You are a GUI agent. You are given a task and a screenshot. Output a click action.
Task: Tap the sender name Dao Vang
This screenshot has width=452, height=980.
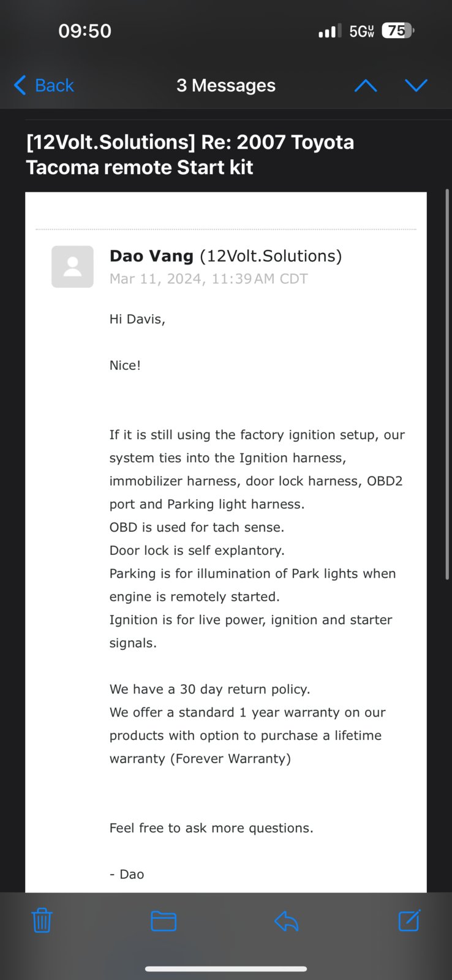point(151,255)
